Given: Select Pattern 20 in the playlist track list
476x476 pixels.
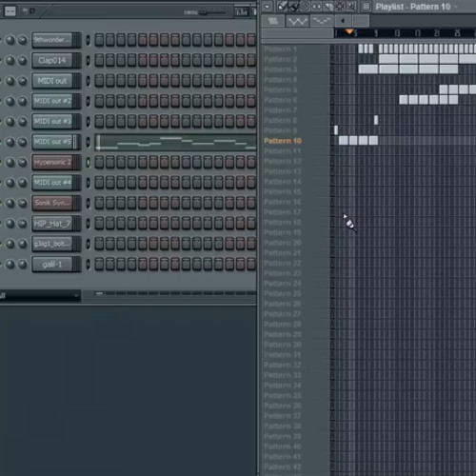Looking at the screenshot, I should tap(283, 243).
